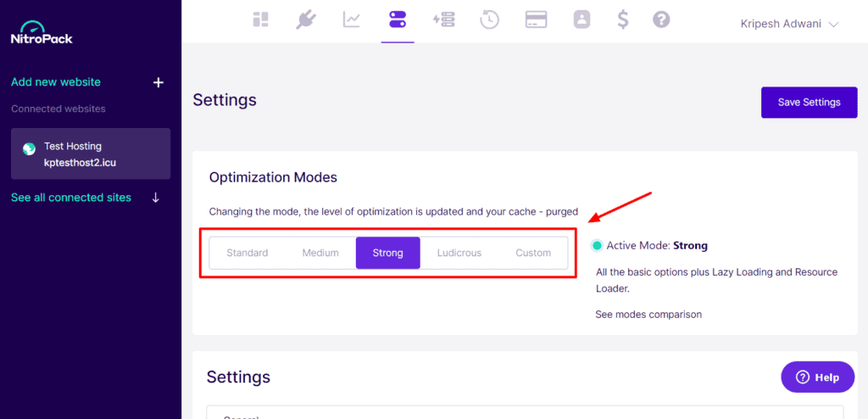This screenshot has width=868, height=419.
Task: Click the credit card billing icon
Action: 535,20
